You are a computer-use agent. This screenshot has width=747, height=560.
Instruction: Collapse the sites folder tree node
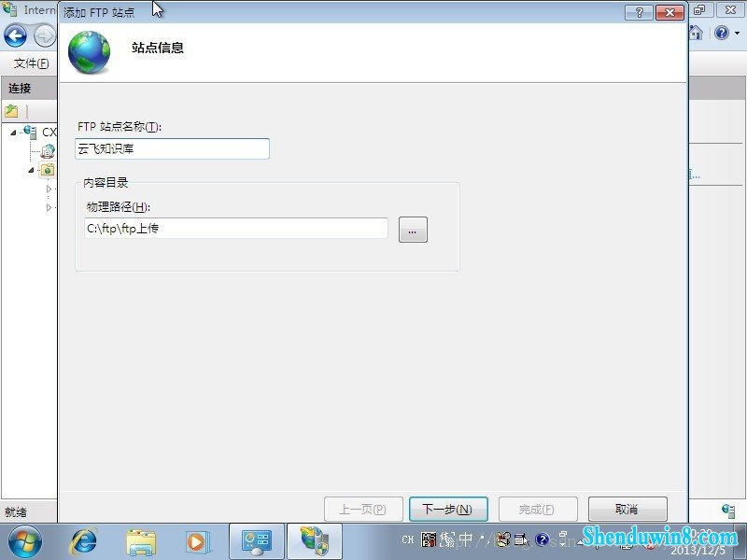point(31,170)
